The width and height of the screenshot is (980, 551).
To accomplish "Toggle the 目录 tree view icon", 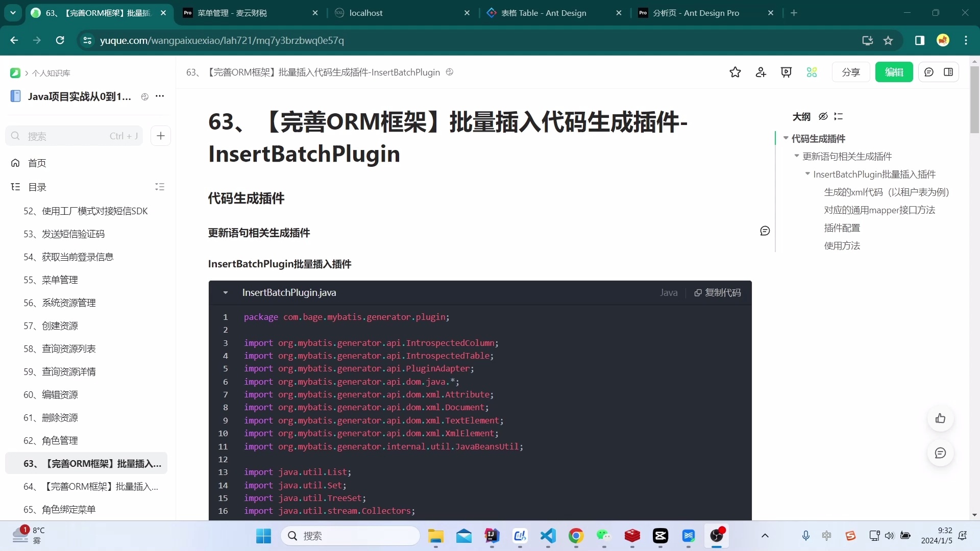I will 160,187.
